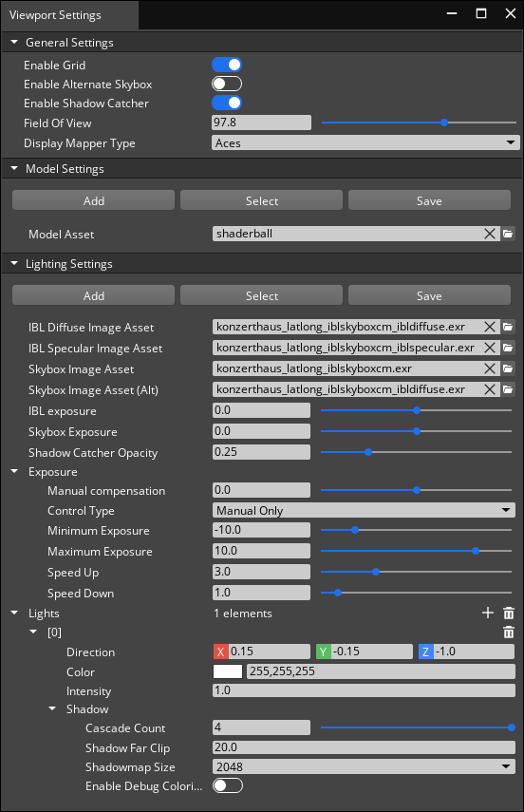Click the Speed Up 3.0 field

[x=261, y=571]
